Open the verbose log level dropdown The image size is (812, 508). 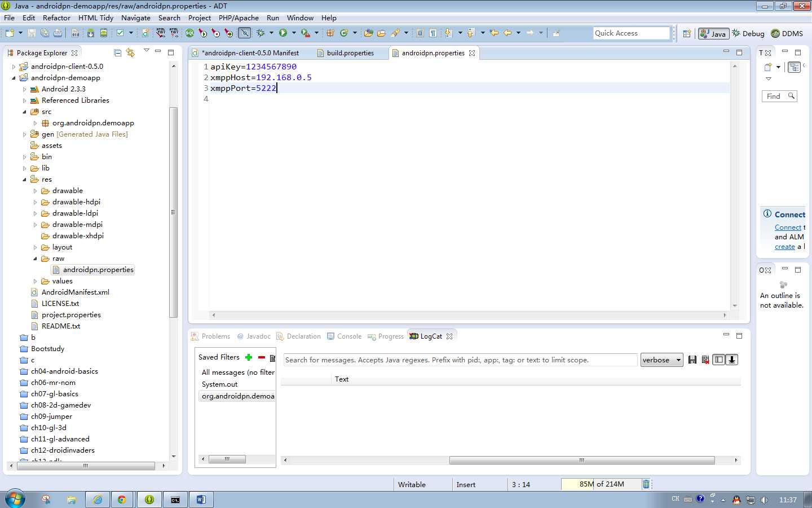click(661, 360)
